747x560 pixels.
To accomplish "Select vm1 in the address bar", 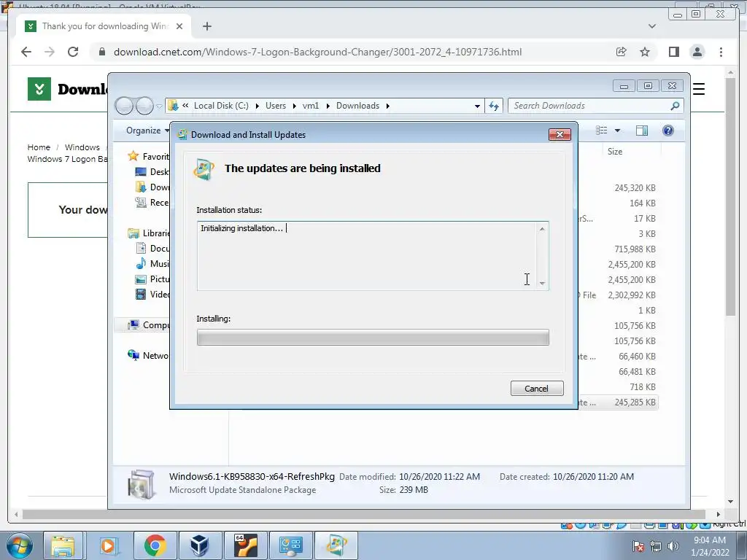I will [x=311, y=106].
